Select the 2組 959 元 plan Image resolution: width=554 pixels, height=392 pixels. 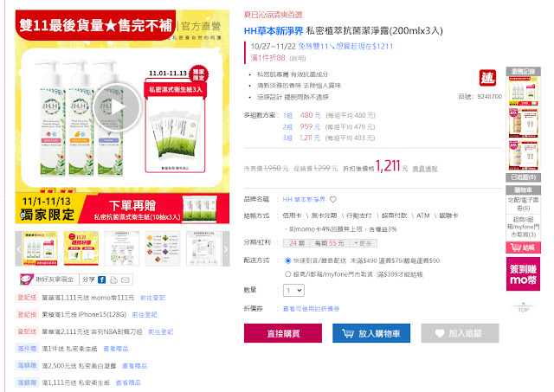point(329,127)
